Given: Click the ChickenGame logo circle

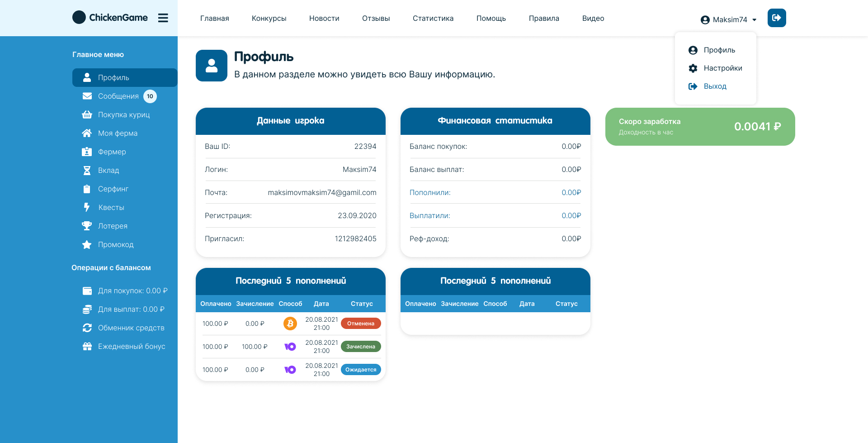Looking at the screenshot, I should tap(79, 17).
